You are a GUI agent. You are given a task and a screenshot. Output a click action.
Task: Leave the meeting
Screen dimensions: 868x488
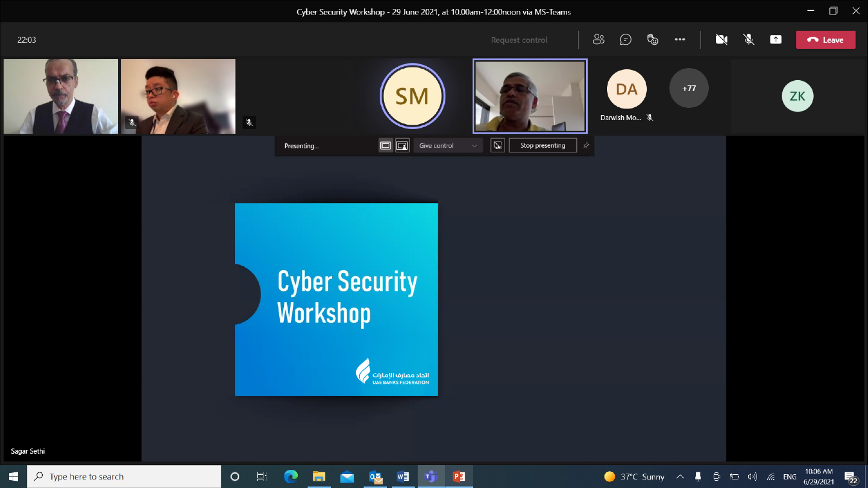pos(825,40)
